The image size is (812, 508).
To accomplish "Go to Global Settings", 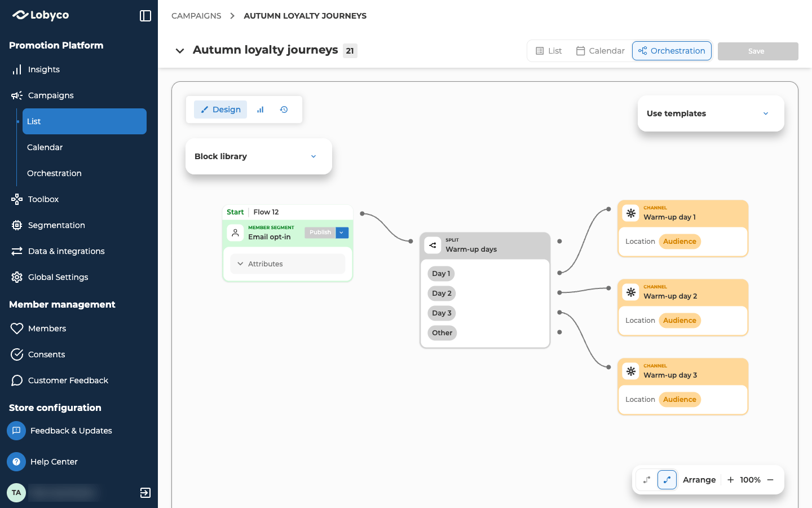I will pyautogui.click(x=50, y=277).
